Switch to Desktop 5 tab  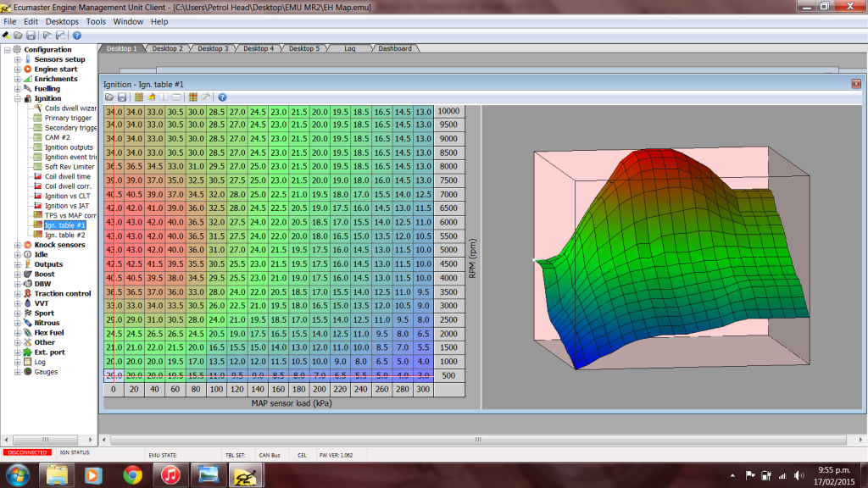[x=304, y=48]
